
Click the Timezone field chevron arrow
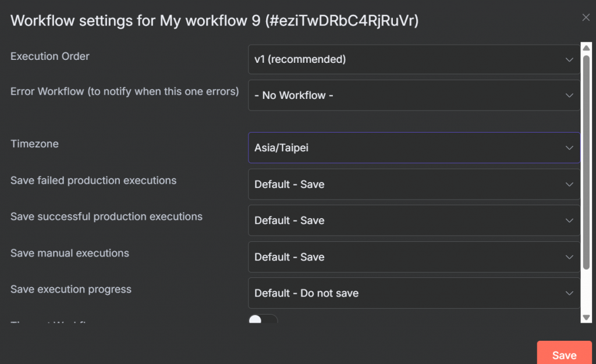pos(569,148)
